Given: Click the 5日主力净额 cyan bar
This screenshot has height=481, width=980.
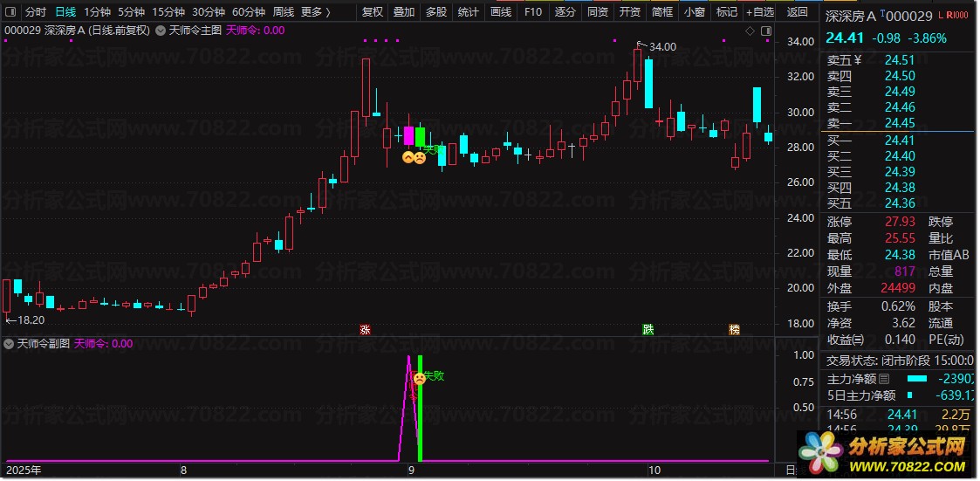Looking at the screenshot, I should tap(909, 395).
